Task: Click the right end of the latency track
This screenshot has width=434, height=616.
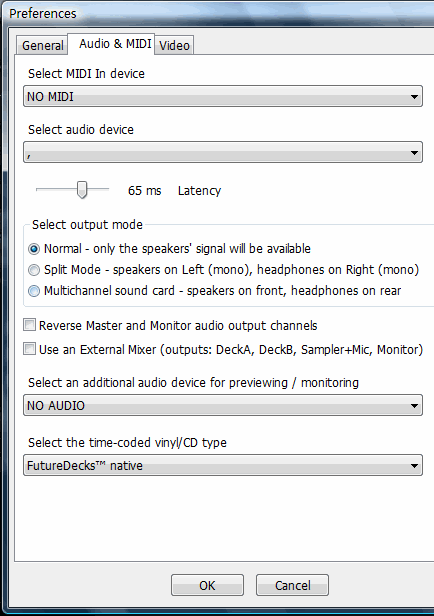Action: click(107, 189)
